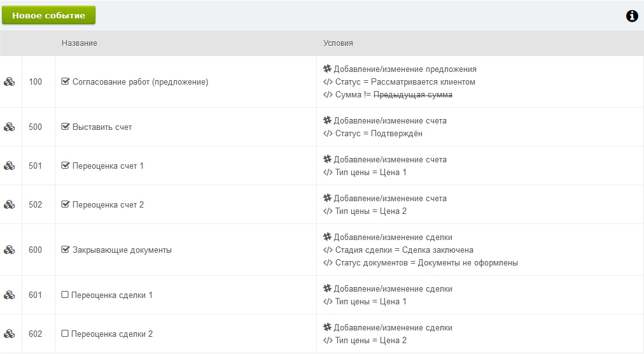Disable the 'Выставить счет' checkbox

coord(65,127)
